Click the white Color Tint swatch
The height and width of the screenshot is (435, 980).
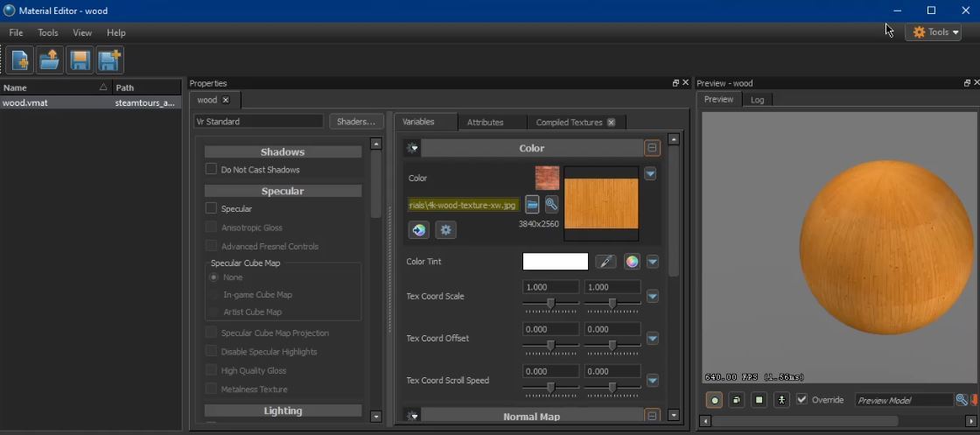click(x=555, y=261)
